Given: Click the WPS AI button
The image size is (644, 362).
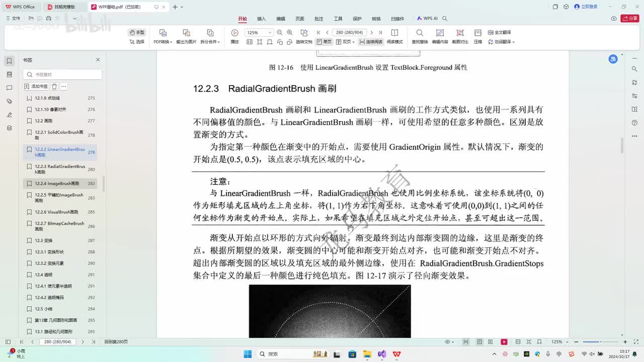Looking at the screenshot, I should click(x=428, y=19).
